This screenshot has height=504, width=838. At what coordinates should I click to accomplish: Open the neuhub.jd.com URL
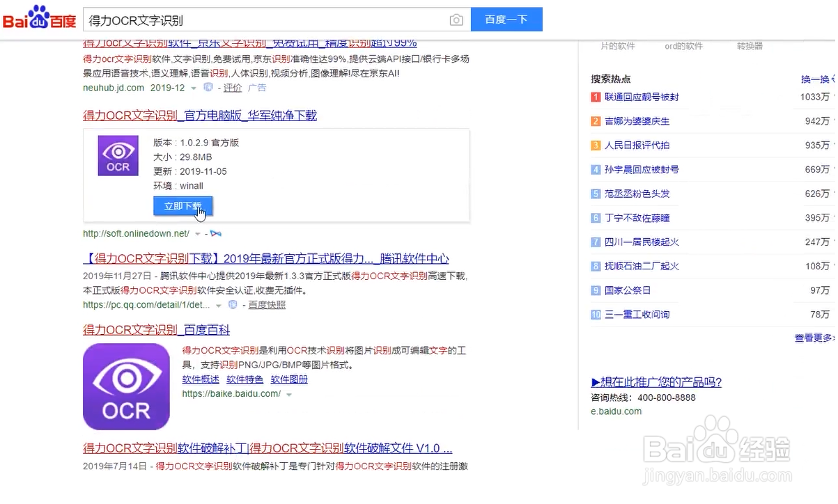pos(114,88)
